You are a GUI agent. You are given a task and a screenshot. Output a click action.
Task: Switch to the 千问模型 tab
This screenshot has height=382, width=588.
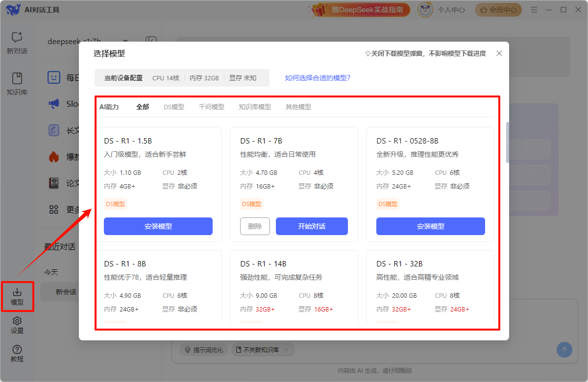tap(211, 106)
